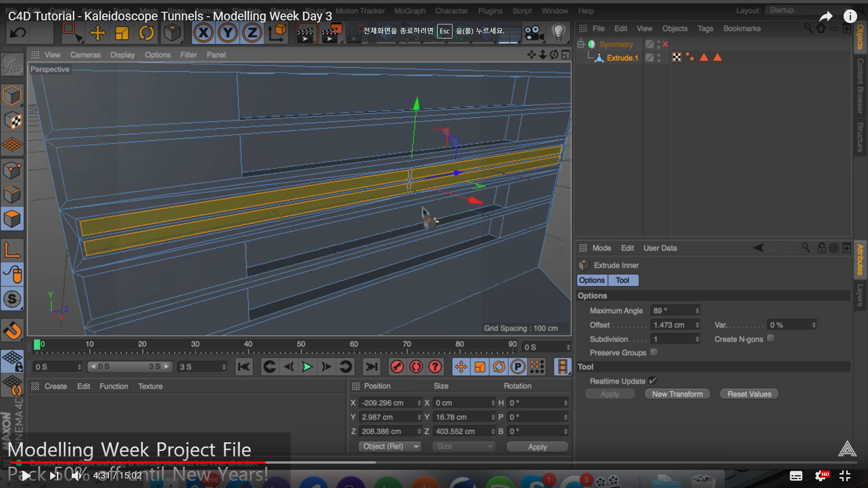
Task: Click the Apply button in coordinates panel
Action: coord(537,446)
